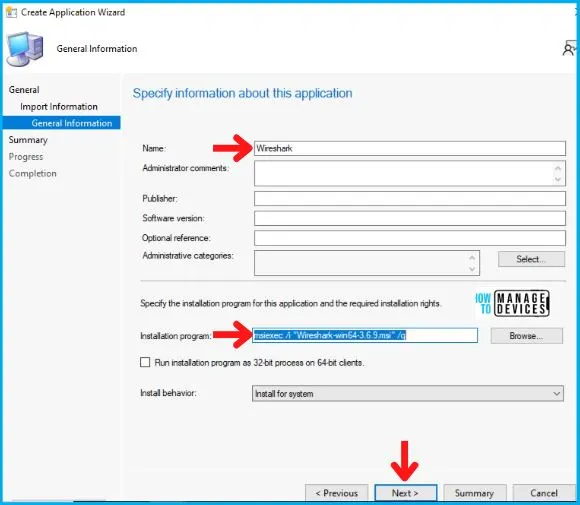Click the Publisher input field

[x=410, y=198]
